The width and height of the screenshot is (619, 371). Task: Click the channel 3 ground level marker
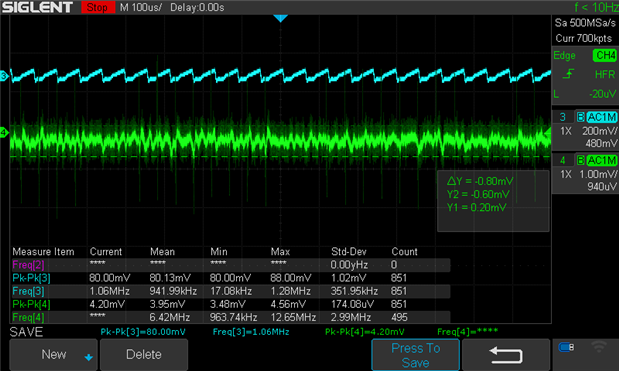[4, 76]
